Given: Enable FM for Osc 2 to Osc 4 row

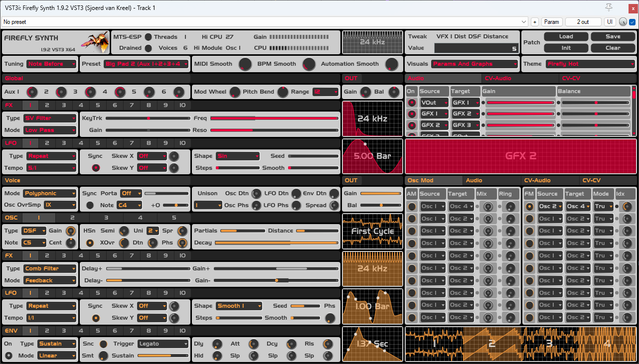Looking at the screenshot, I should click(x=529, y=206).
